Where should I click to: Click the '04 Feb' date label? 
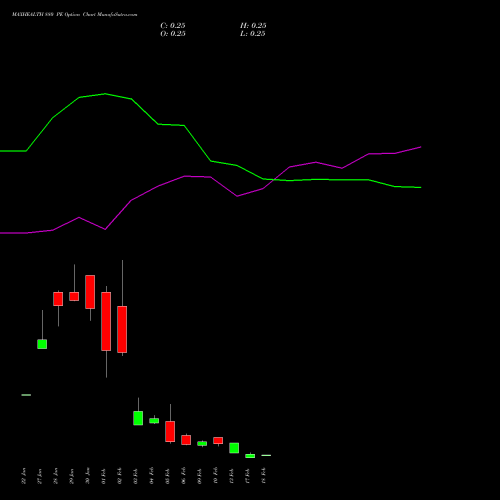(151, 476)
